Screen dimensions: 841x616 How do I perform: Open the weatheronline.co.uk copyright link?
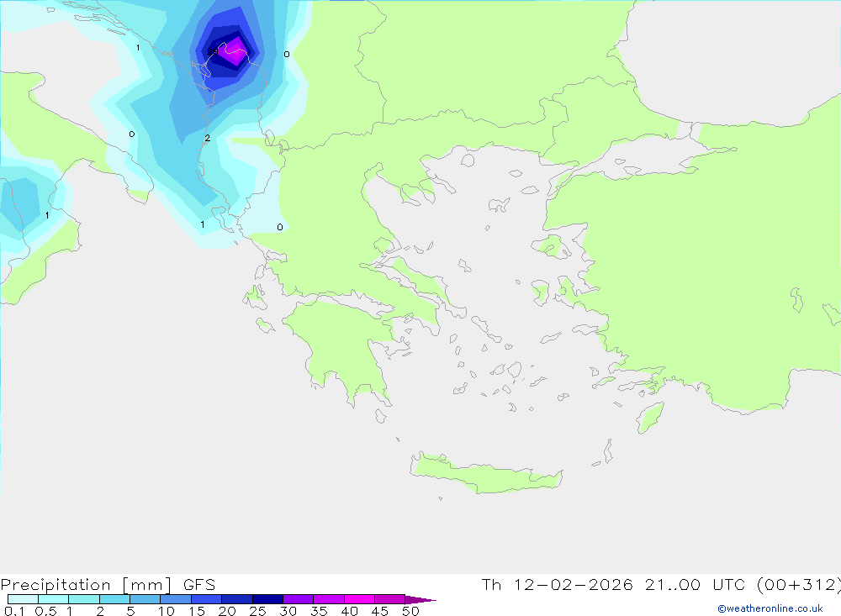(x=770, y=608)
